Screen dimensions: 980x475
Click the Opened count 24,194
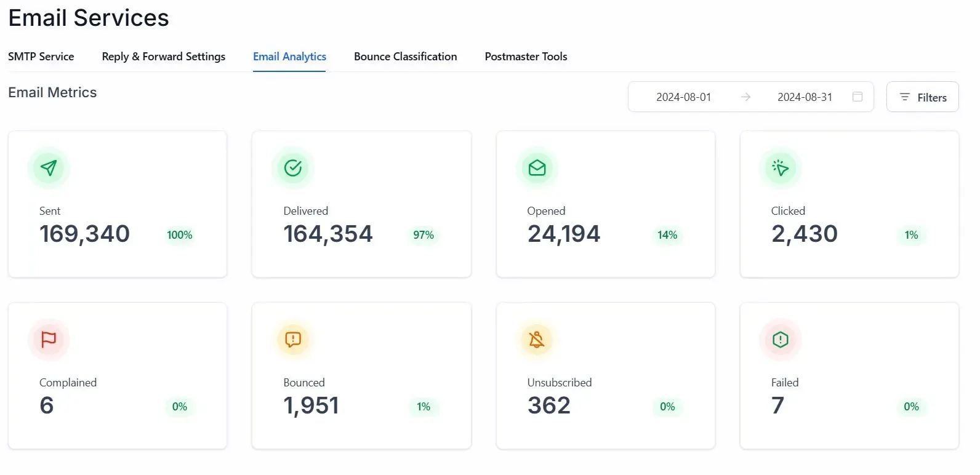(564, 234)
